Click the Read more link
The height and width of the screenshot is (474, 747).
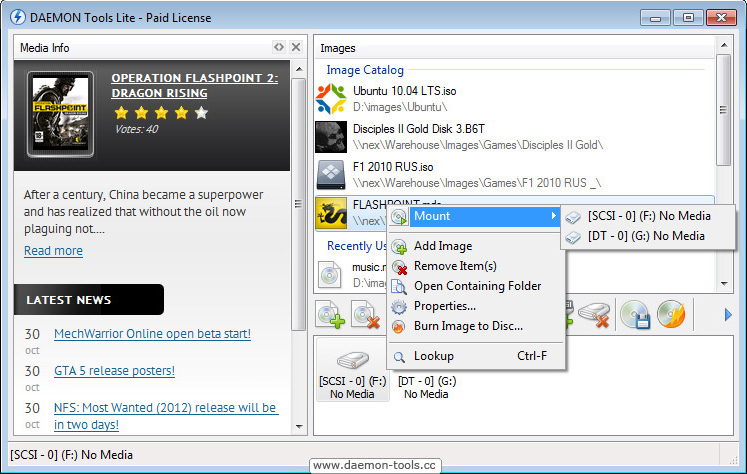[53, 251]
